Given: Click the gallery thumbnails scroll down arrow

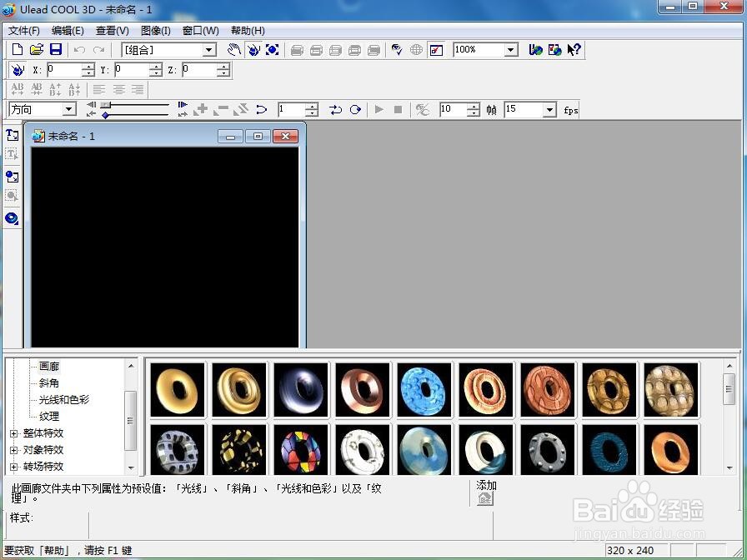Looking at the screenshot, I should click(x=729, y=468).
